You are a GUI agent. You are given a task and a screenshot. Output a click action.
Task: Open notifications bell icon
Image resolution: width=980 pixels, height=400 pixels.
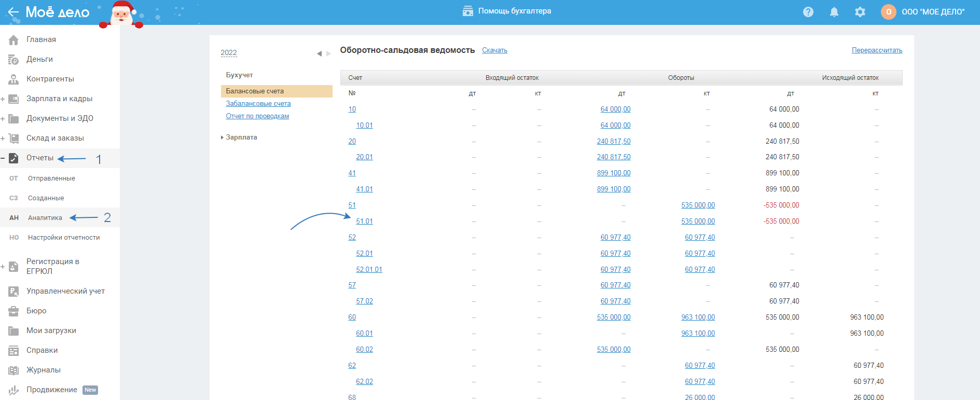[834, 12]
